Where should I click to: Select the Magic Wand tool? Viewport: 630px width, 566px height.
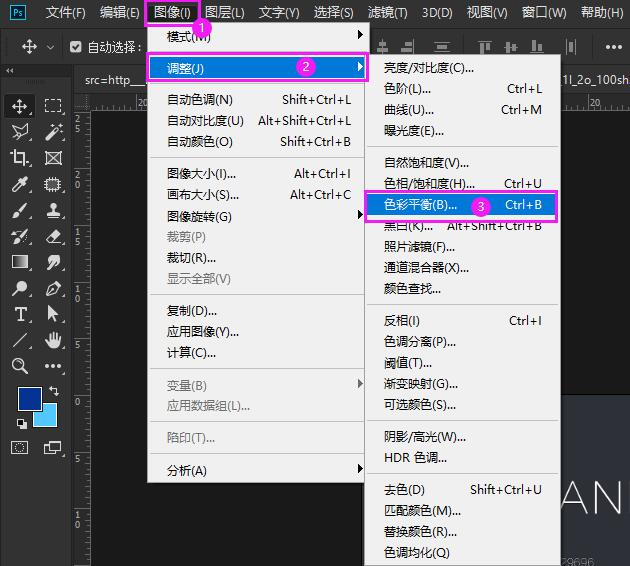click(x=53, y=132)
